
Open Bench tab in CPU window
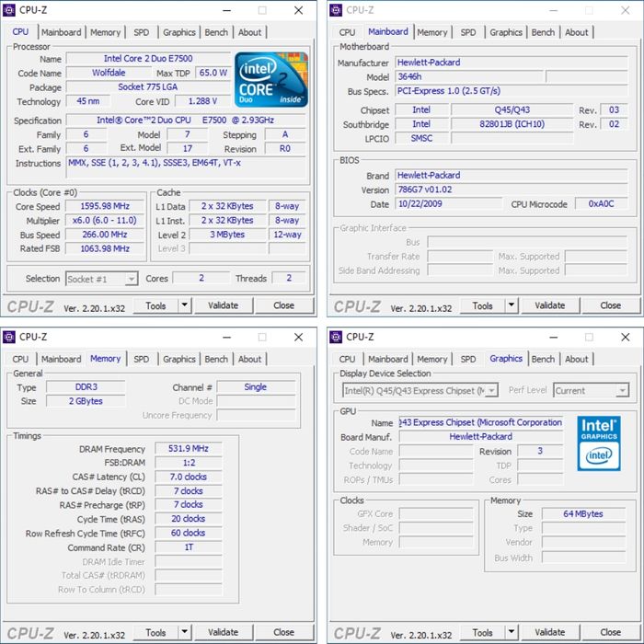coord(216,32)
